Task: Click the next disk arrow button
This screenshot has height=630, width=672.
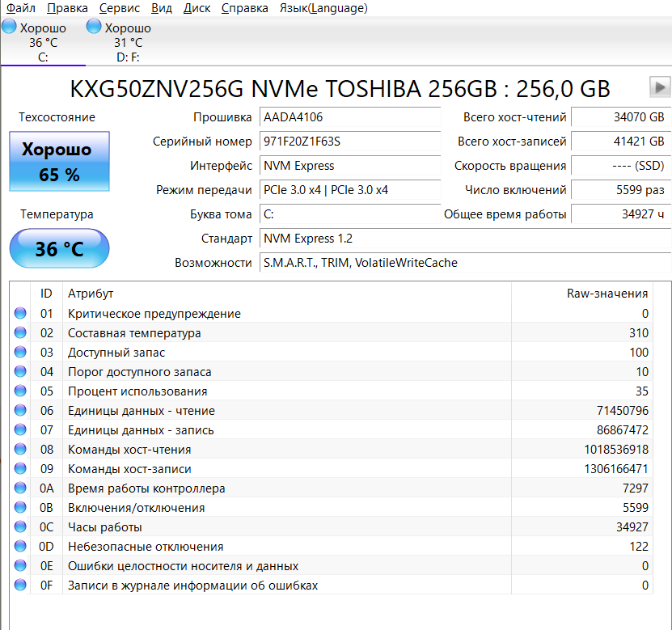Action: point(660,87)
